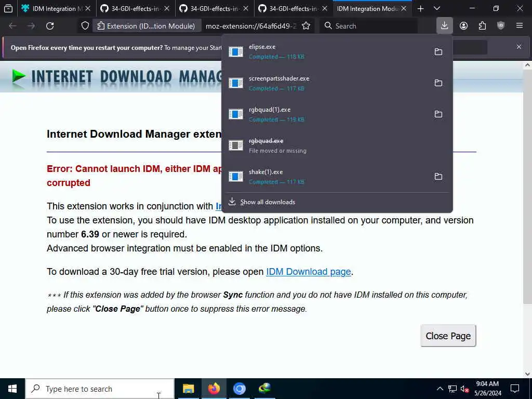Click missing rgbquad.exe file icon
This screenshot has height=399, width=532.
(236, 145)
